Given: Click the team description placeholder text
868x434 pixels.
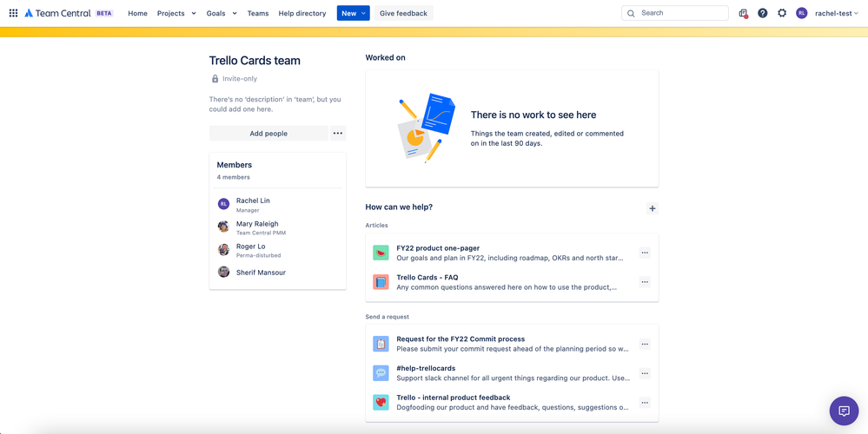Looking at the screenshot, I should (275, 104).
